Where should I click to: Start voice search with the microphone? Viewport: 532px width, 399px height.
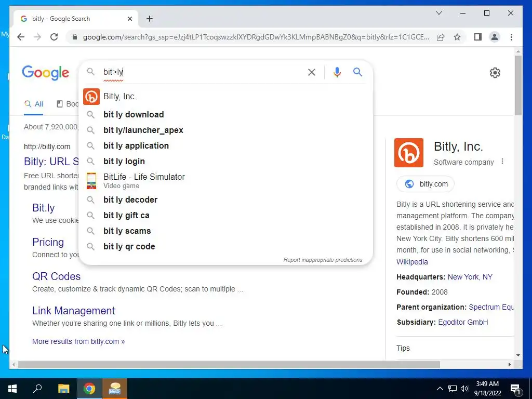click(337, 72)
